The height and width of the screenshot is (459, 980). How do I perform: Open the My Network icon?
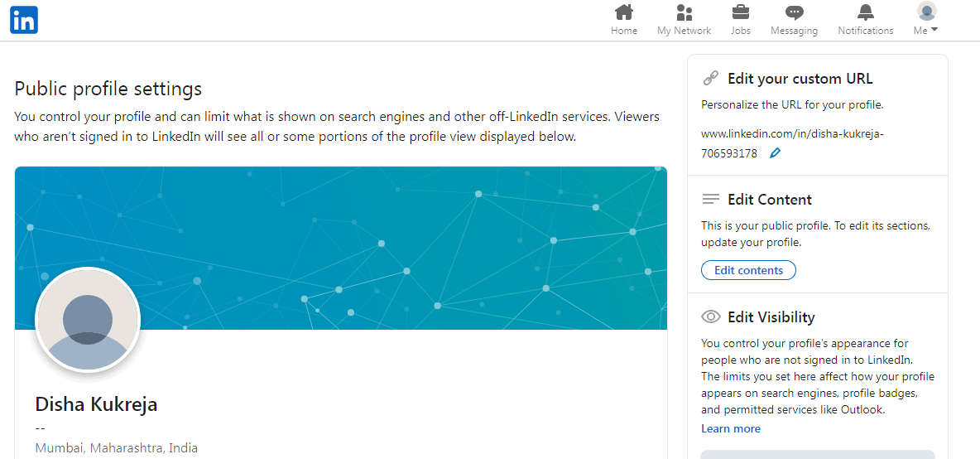[685, 12]
